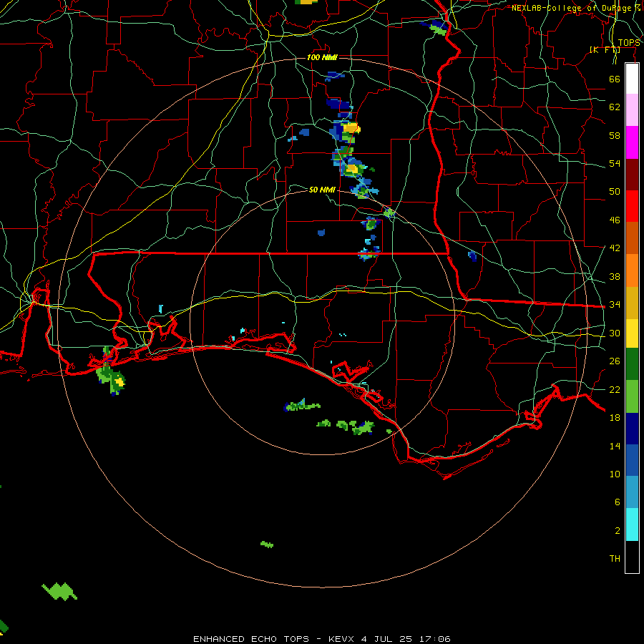Click the '62' legend value

tap(615, 107)
